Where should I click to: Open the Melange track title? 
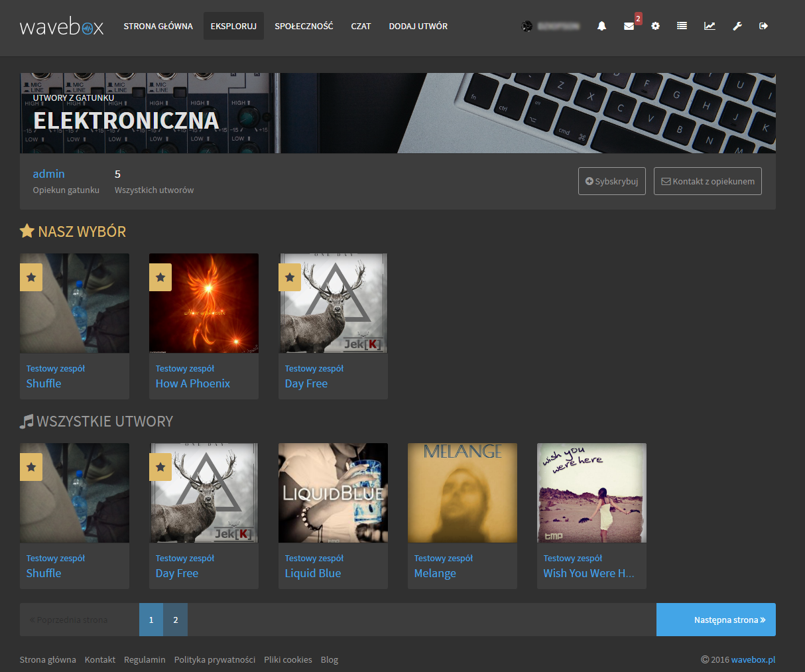pyautogui.click(x=435, y=573)
